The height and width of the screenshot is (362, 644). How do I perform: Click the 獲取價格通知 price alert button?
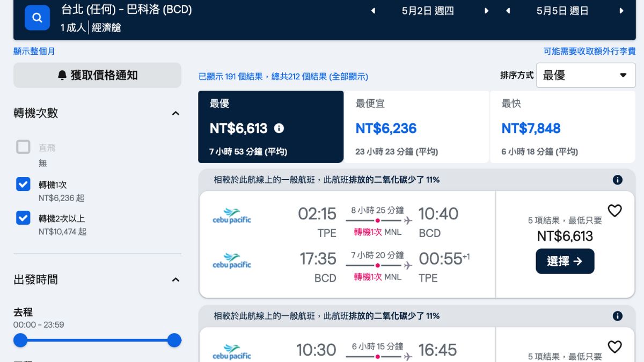point(97,75)
